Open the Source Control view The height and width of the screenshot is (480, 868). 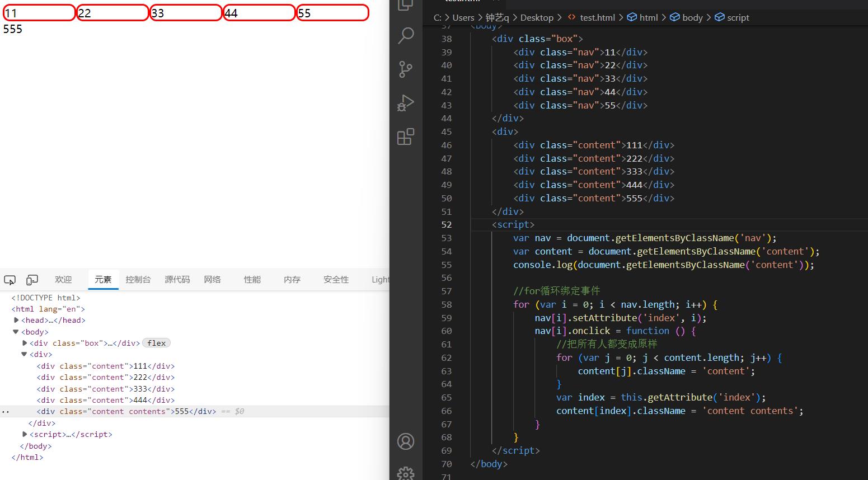pyautogui.click(x=405, y=69)
